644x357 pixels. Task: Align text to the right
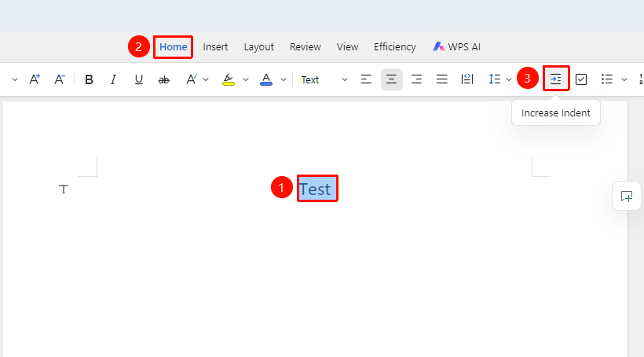[x=416, y=79]
